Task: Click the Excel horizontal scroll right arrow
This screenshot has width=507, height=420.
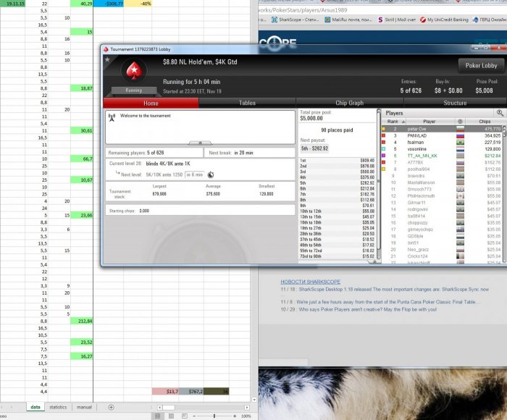Action: pos(247,408)
